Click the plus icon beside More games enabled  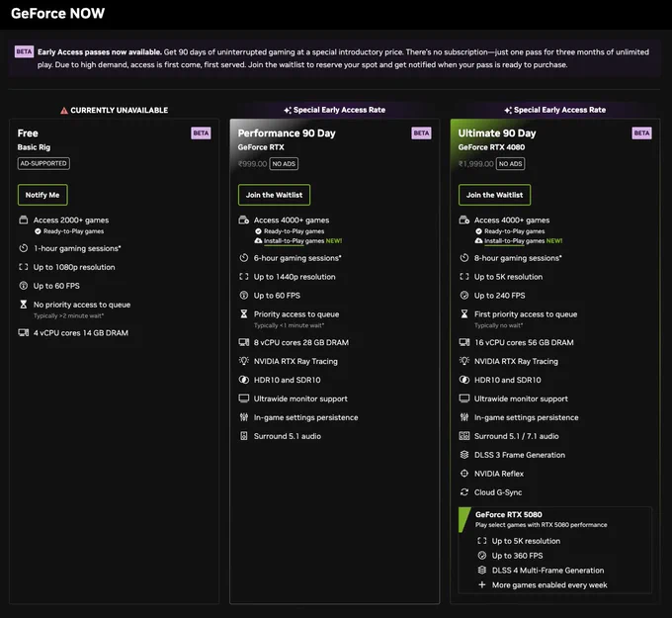pos(482,584)
